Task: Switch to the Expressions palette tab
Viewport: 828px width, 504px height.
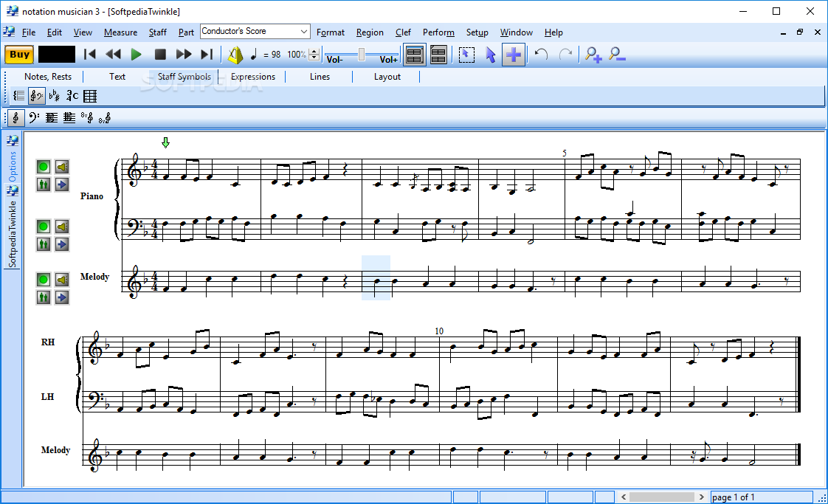Action: coord(253,77)
